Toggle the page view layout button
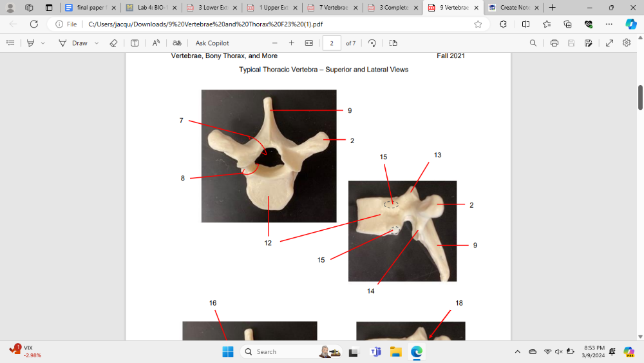This screenshot has width=644, height=363. 393,43
